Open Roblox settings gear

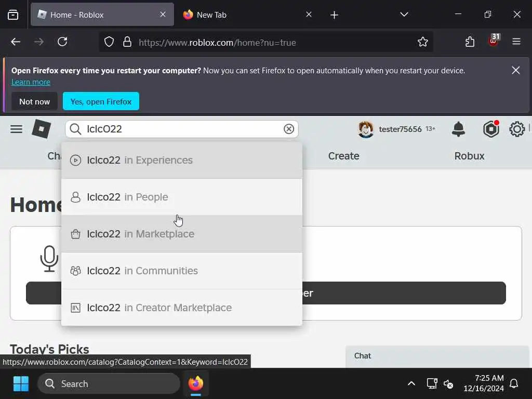[x=517, y=129]
